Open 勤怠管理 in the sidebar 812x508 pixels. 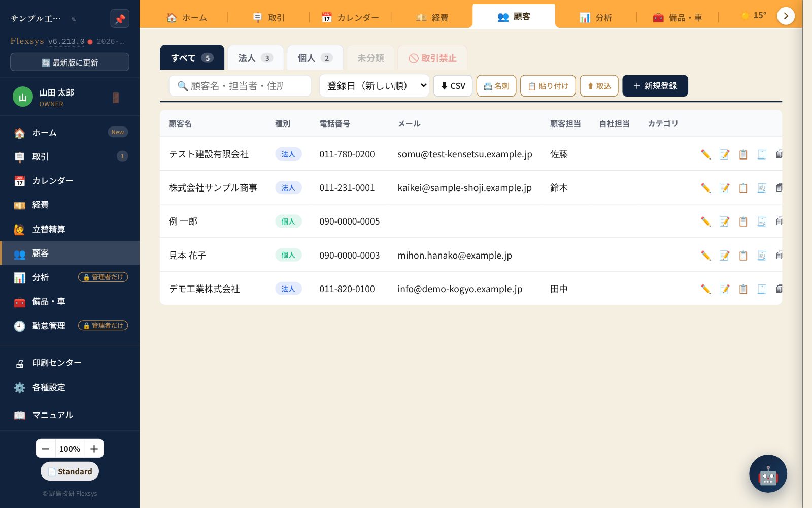pos(70,326)
